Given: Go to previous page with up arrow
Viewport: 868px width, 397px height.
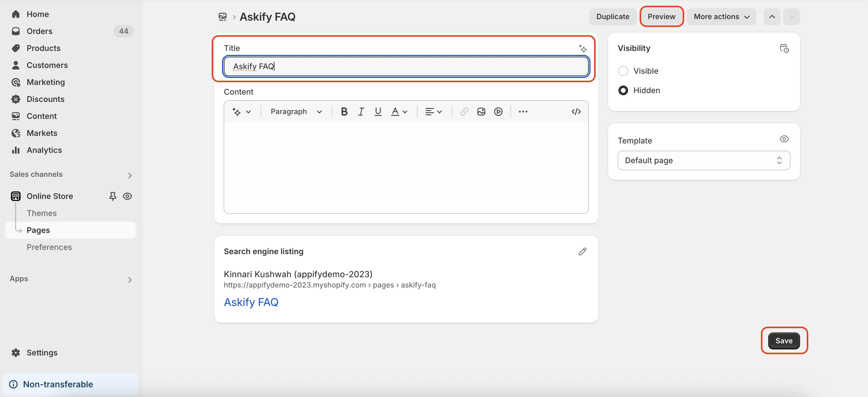Looking at the screenshot, I should (772, 16).
